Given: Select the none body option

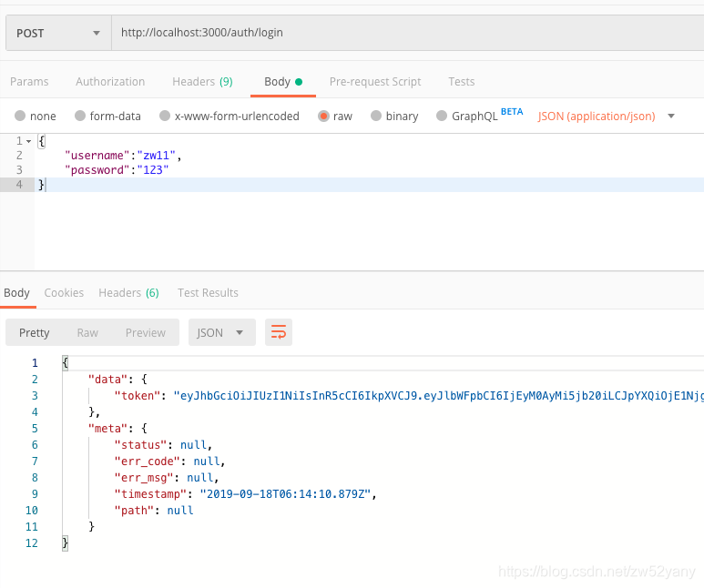Looking at the screenshot, I should point(35,117).
